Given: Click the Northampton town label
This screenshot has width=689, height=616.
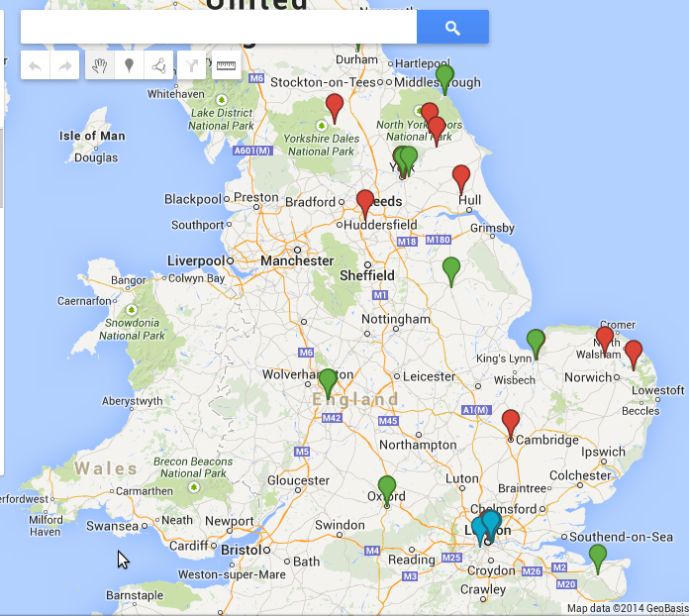Looking at the screenshot, I should pyautogui.click(x=418, y=445).
